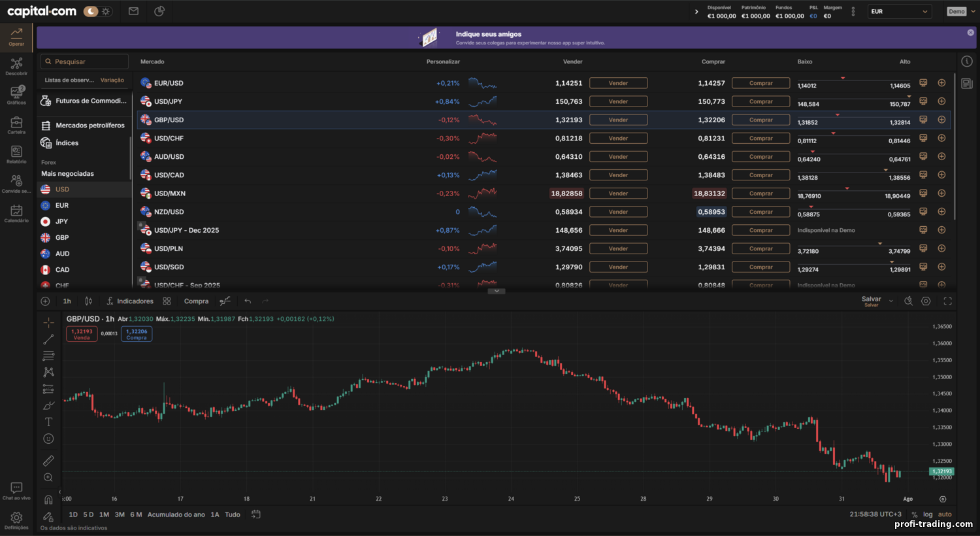Open chart settings gear icon
Viewport: 980px width, 536px height.
pos(926,301)
